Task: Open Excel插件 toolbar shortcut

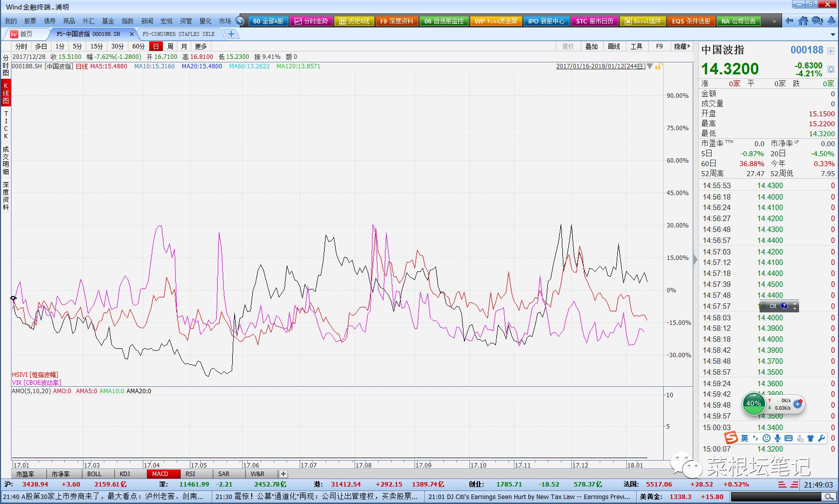Action: coord(643,21)
